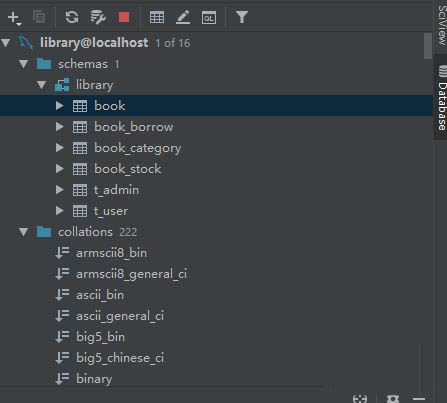Open the gear settings icon at the bottom
Viewport: 447px width, 403px height.
[393, 398]
